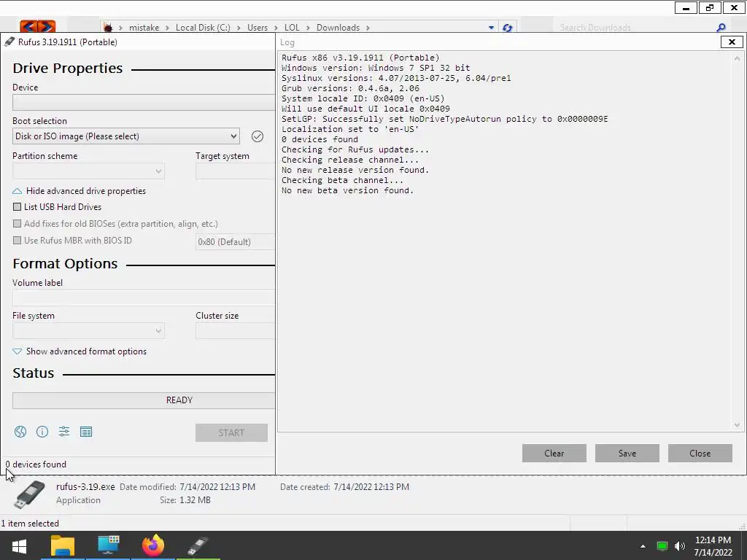Screen dimensions: 747x560
Task: Open Rufus About info icon
Action: [x=42, y=432]
